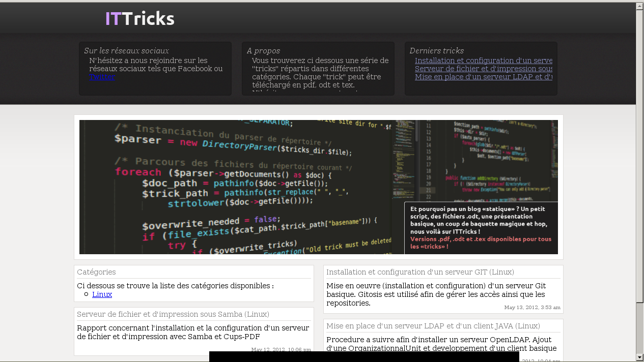644x362 pixels.
Task: Click the post title 'Mise en place d'un serveur LDAP et d'un client JAVA (Linux)'
Action: [x=433, y=326]
